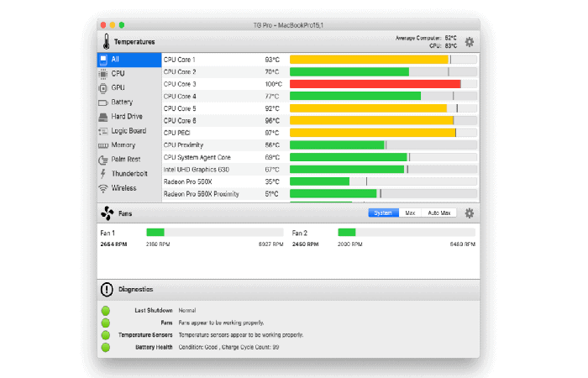Select Palm Rest in sidebar list

pyautogui.click(x=127, y=160)
